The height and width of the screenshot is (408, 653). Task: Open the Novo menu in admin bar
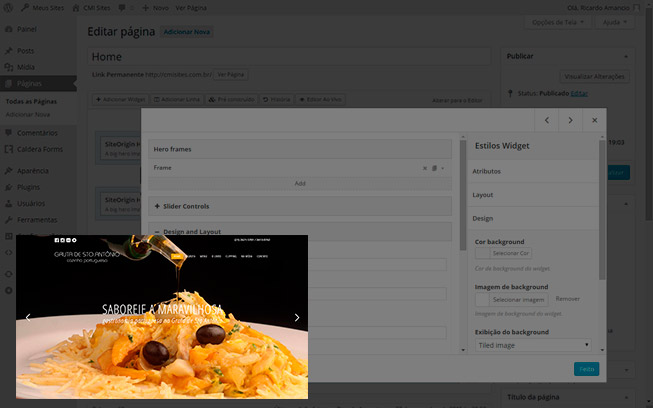tap(155, 7)
